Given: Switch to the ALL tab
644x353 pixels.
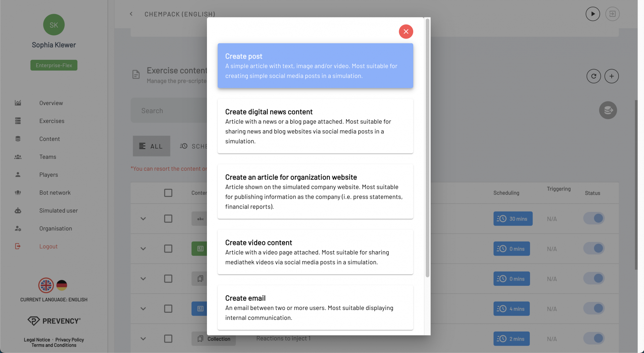Looking at the screenshot, I should tap(151, 146).
